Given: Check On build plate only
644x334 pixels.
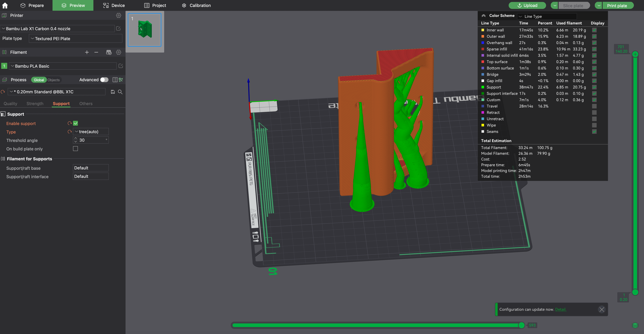Looking at the screenshot, I should 75,149.
